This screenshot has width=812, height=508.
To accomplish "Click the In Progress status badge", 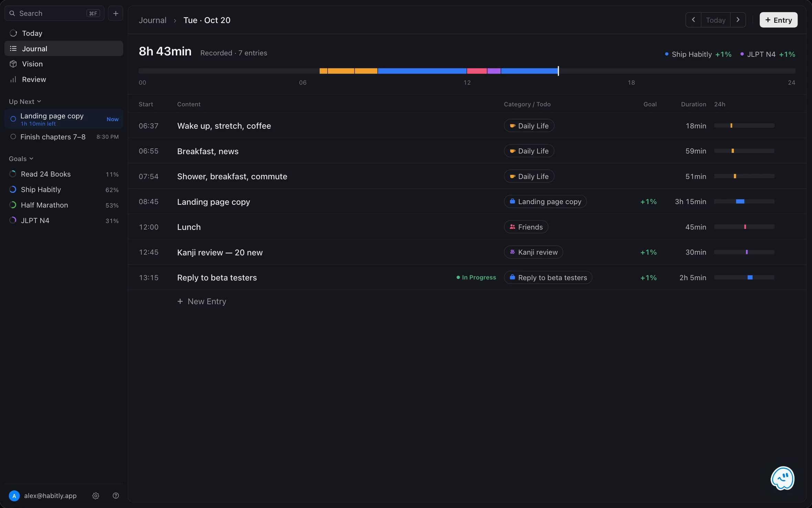I will pyautogui.click(x=476, y=277).
